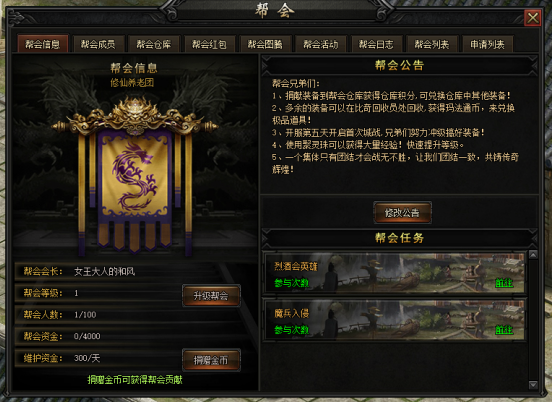Open the 帮会图腾 tab
Image resolution: width=553 pixels, height=403 pixels.
coord(265,44)
